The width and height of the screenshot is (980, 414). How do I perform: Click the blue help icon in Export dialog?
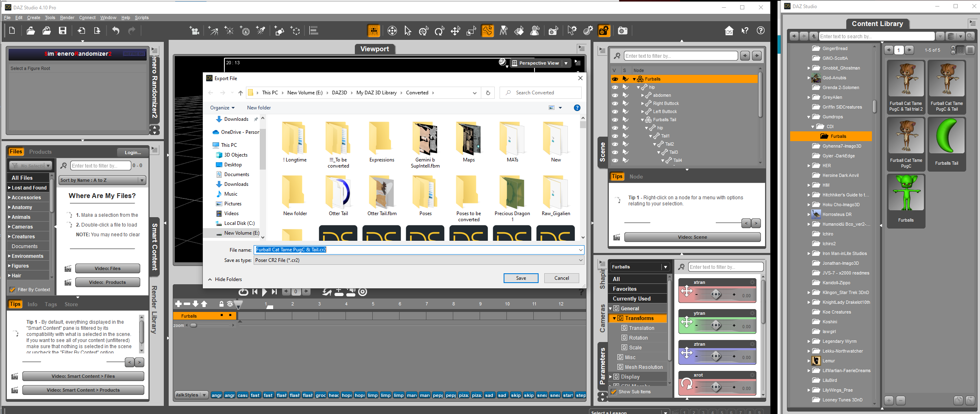pos(577,108)
